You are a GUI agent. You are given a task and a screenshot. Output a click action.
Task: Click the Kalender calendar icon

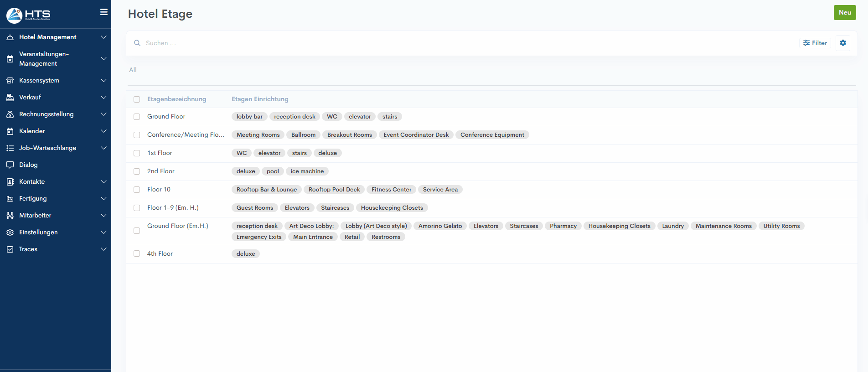(x=10, y=131)
